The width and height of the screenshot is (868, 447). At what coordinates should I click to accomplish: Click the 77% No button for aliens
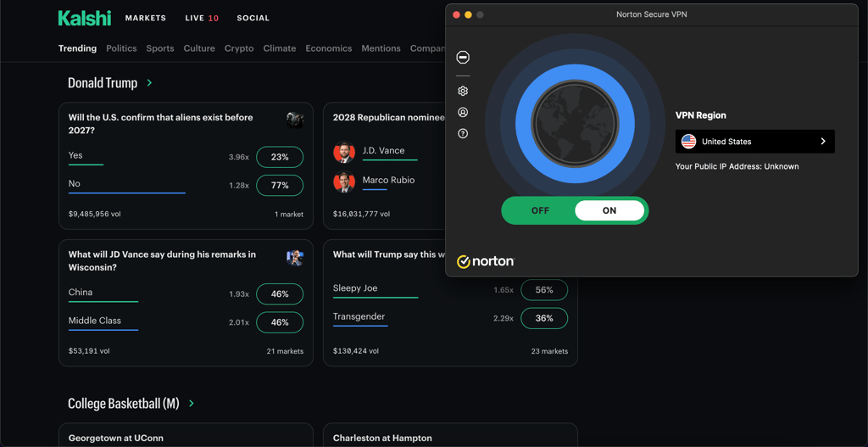point(280,185)
